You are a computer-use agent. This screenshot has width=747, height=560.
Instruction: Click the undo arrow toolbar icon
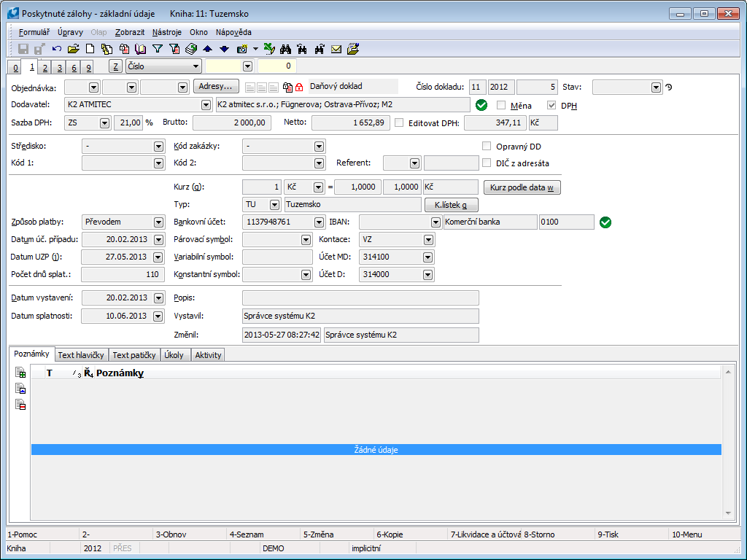[x=56, y=49]
